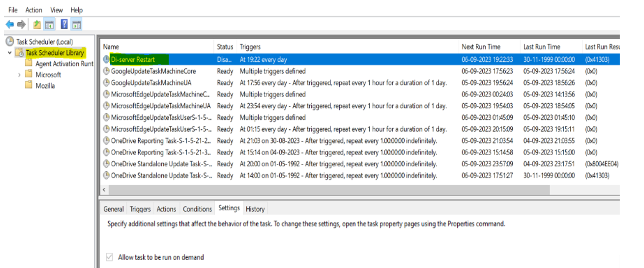Switch to the History tab
The image size is (644, 268).
pyautogui.click(x=255, y=209)
